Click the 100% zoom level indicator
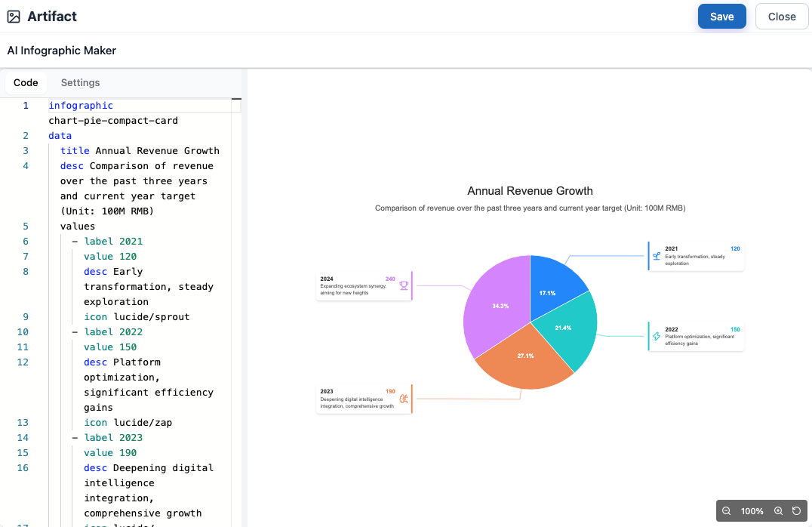This screenshot has height=527, width=812. (752, 511)
